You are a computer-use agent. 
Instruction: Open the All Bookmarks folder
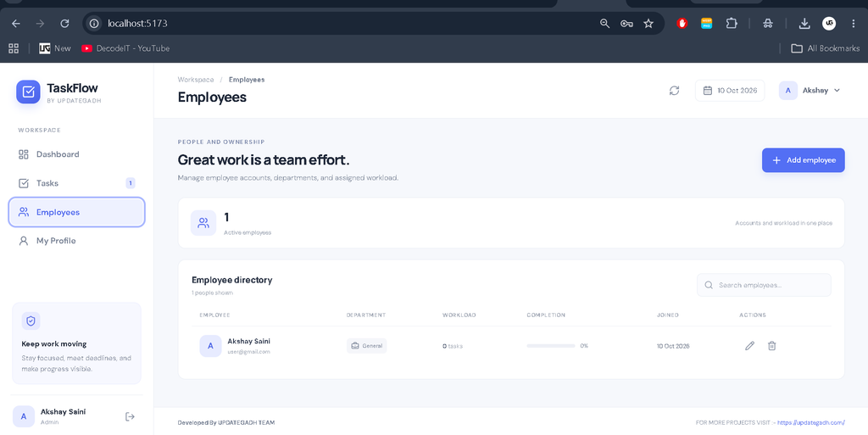point(826,48)
